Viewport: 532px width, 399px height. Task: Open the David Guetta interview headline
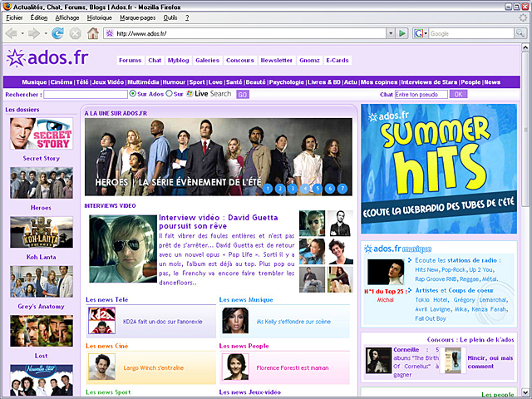219,222
